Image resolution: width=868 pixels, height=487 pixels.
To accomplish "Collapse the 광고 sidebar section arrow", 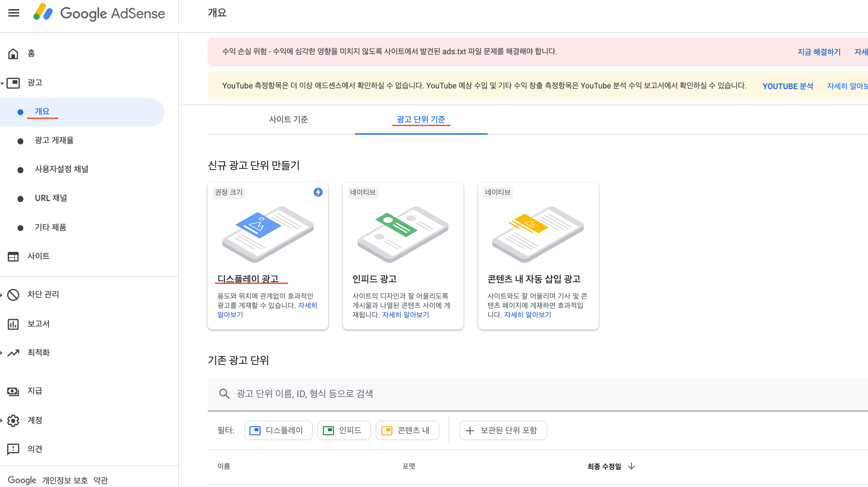I will pos(2,83).
